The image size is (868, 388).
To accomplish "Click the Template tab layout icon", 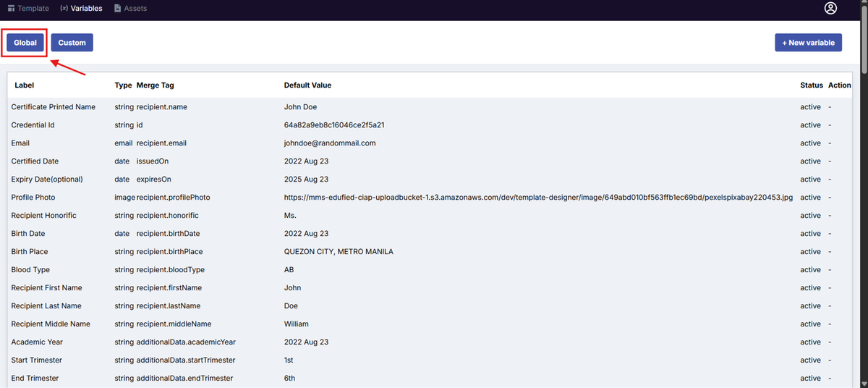I will (x=11, y=9).
